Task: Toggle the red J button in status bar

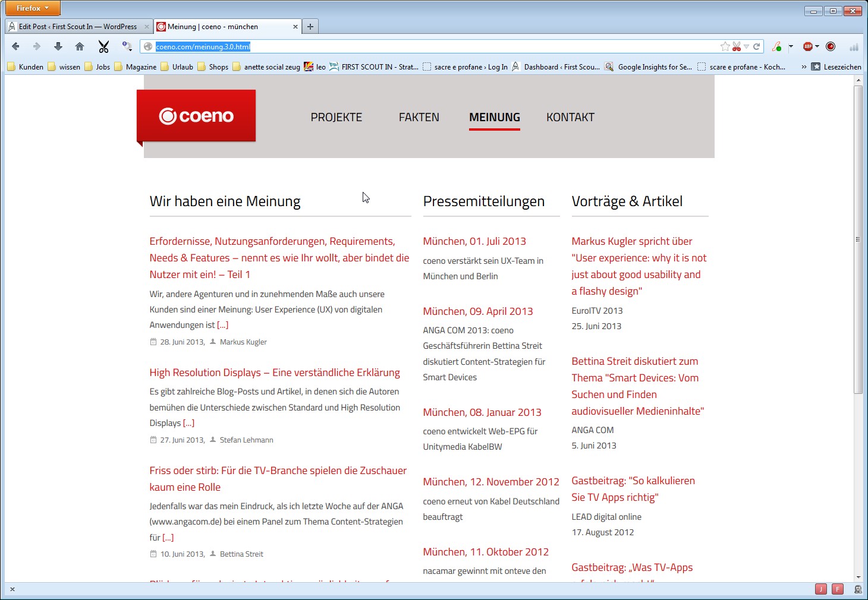Action: click(x=821, y=589)
